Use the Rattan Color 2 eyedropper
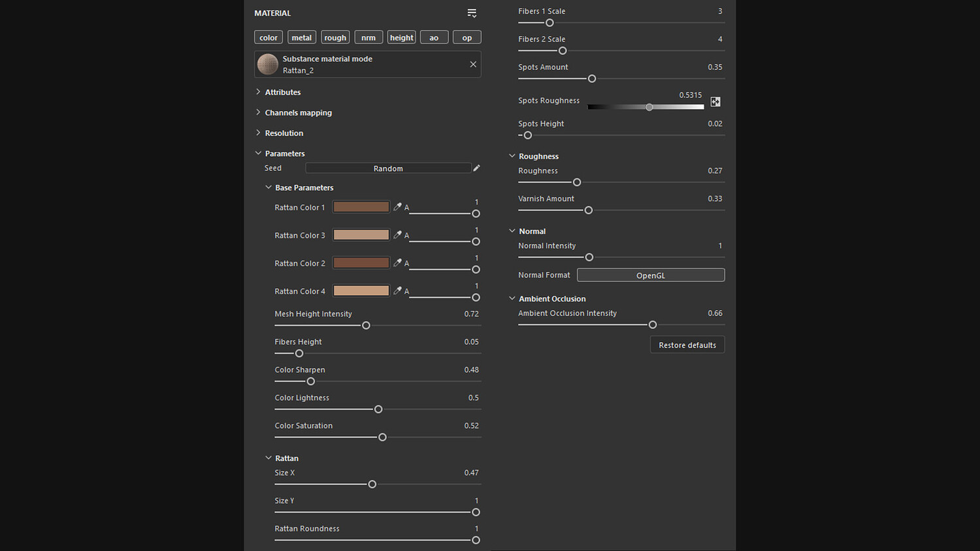This screenshot has width=980, height=551. (x=397, y=263)
